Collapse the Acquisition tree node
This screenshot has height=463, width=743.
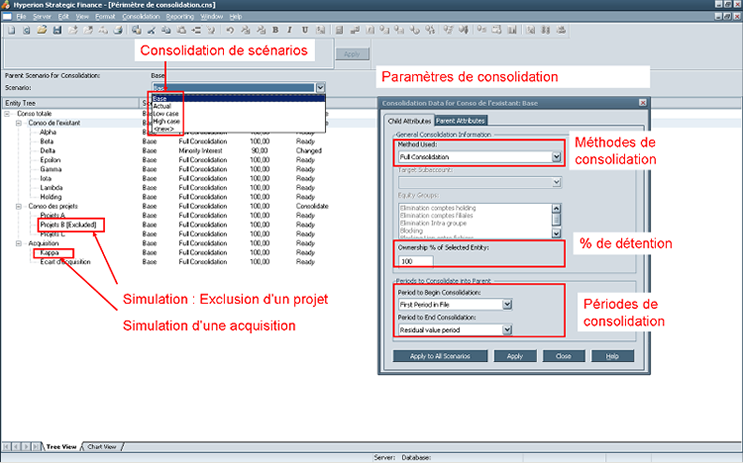pos(18,244)
